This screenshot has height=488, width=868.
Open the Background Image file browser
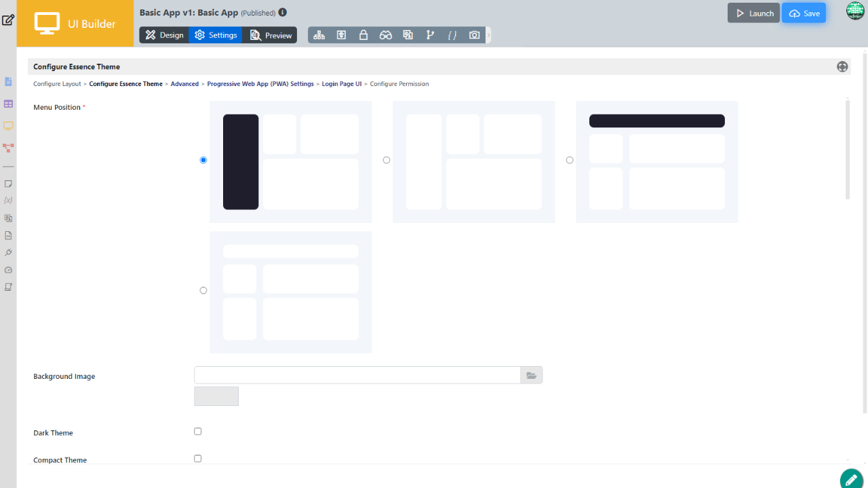(x=531, y=375)
